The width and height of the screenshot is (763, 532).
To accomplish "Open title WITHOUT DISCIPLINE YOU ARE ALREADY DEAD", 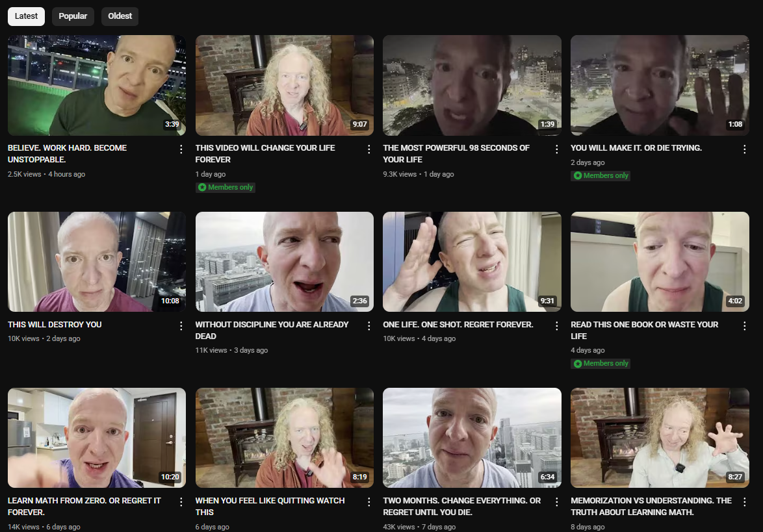I will (272, 330).
